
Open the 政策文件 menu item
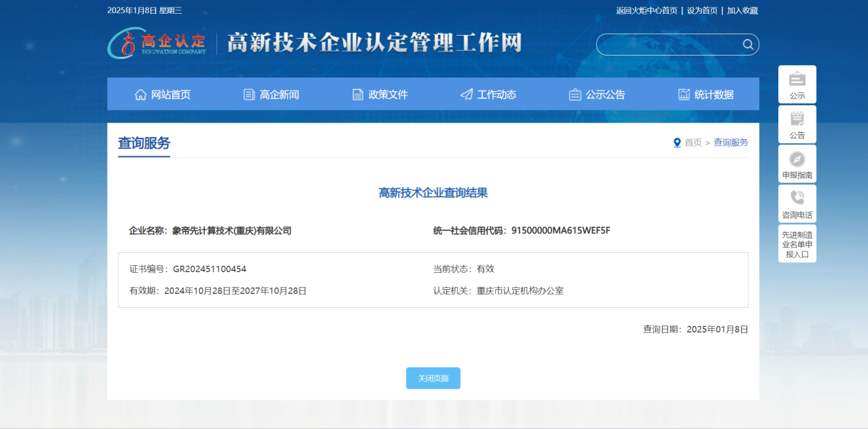(x=379, y=95)
